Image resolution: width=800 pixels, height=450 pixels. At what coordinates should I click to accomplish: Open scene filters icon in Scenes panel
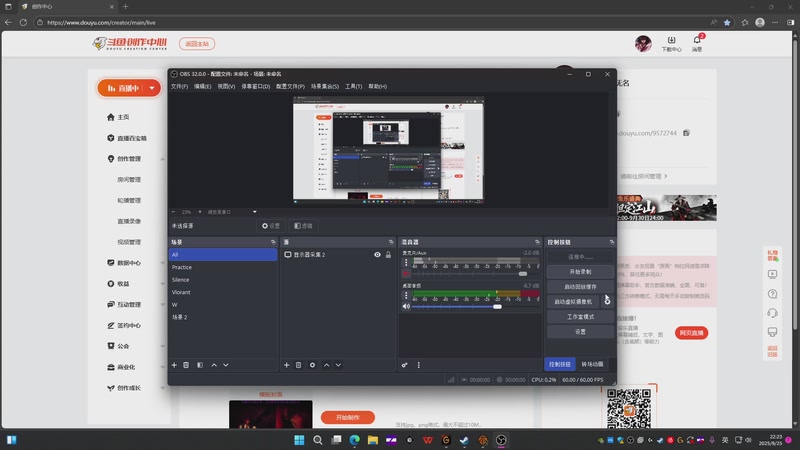click(200, 365)
